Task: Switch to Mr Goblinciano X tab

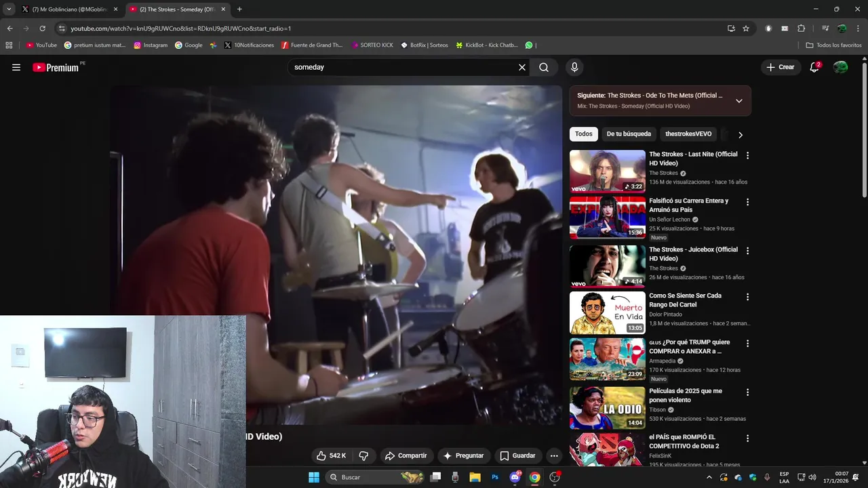Action: (68, 9)
